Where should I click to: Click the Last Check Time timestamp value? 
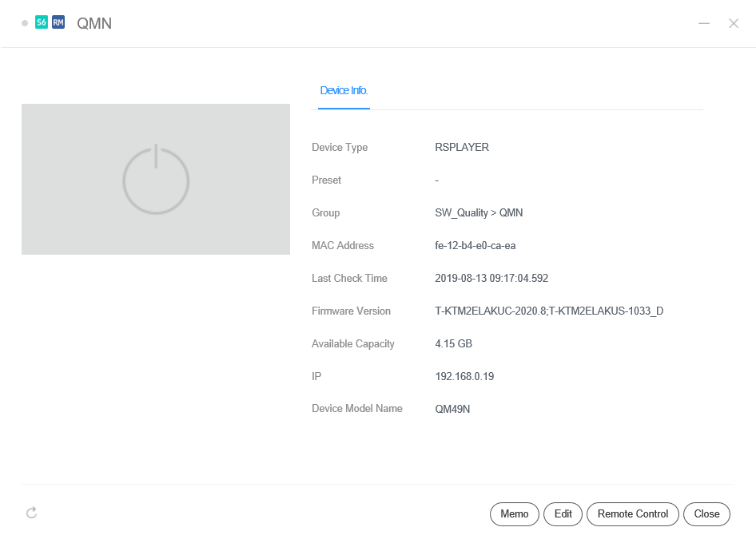[x=491, y=279]
